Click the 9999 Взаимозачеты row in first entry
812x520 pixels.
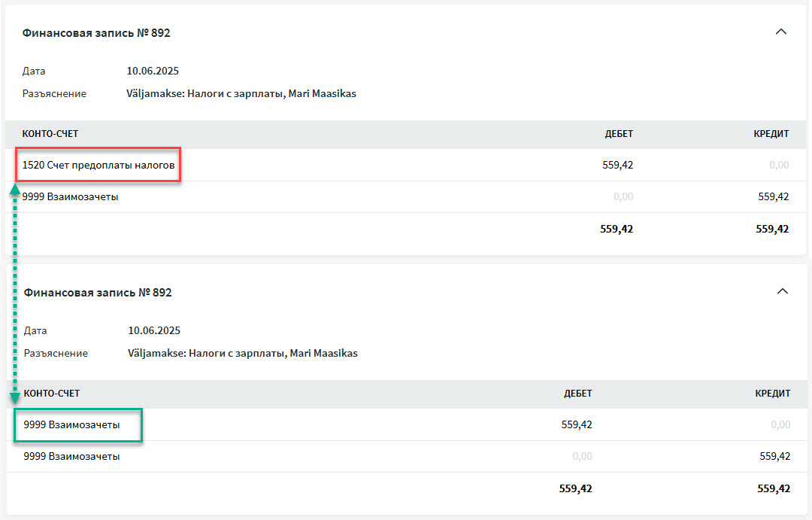pyautogui.click(x=405, y=197)
